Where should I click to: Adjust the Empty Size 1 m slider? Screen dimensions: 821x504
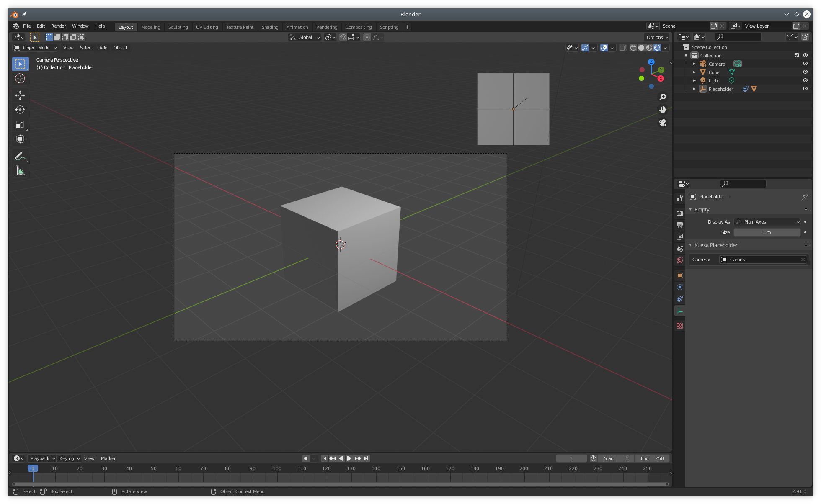[x=767, y=232]
